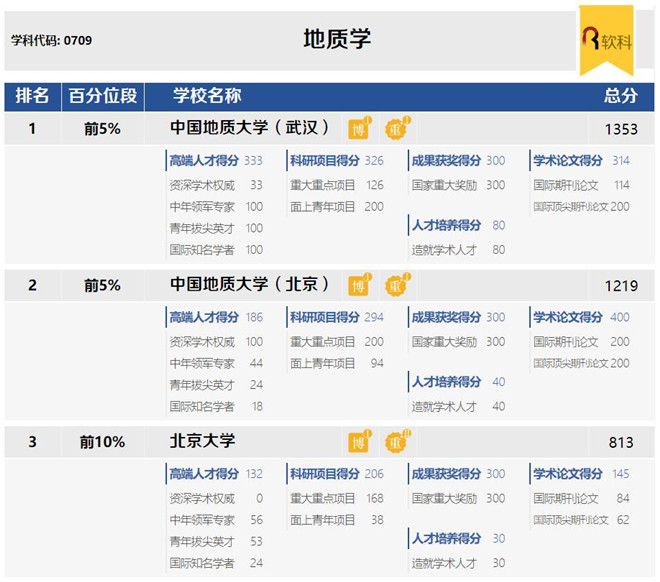Click the 百分位段 column header

pyautogui.click(x=103, y=96)
